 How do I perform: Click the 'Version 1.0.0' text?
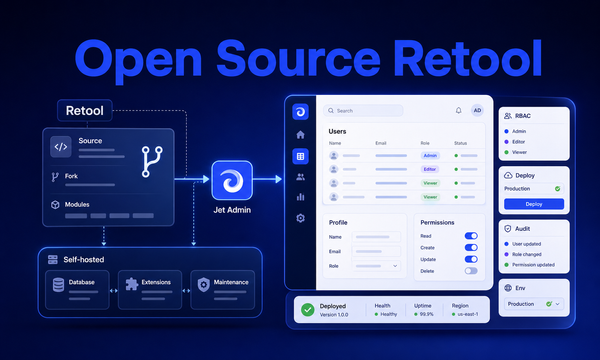click(x=334, y=315)
